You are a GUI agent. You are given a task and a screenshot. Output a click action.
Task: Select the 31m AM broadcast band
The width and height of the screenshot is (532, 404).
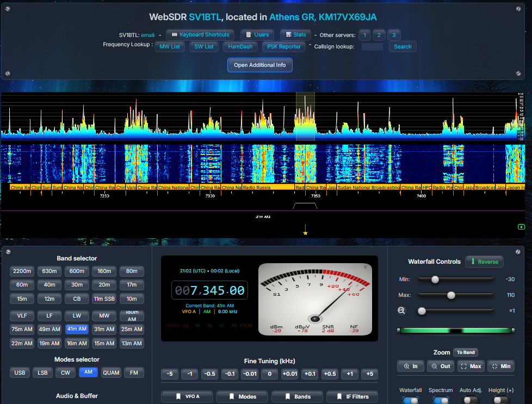click(104, 329)
